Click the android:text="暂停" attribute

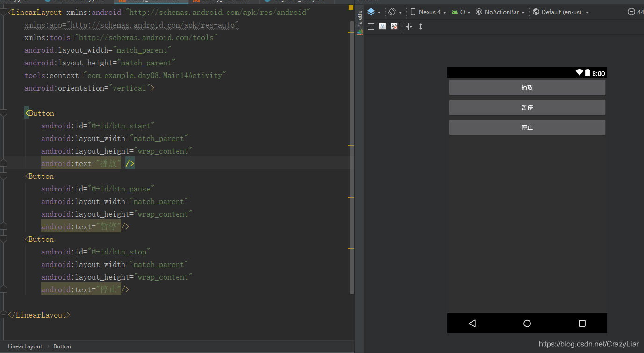tap(81, 226)
